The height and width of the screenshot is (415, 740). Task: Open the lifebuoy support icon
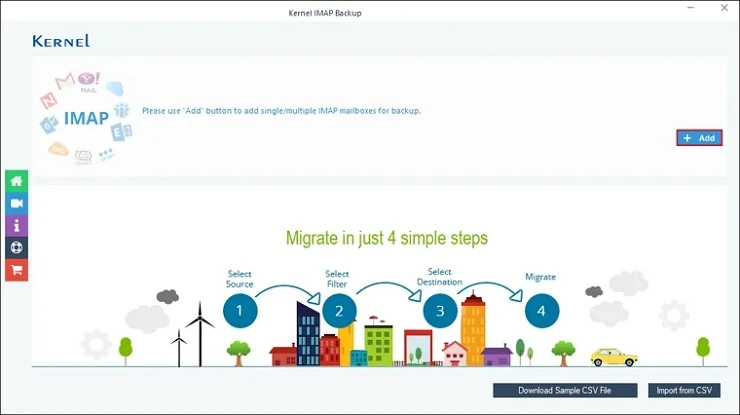pos(16,247)
